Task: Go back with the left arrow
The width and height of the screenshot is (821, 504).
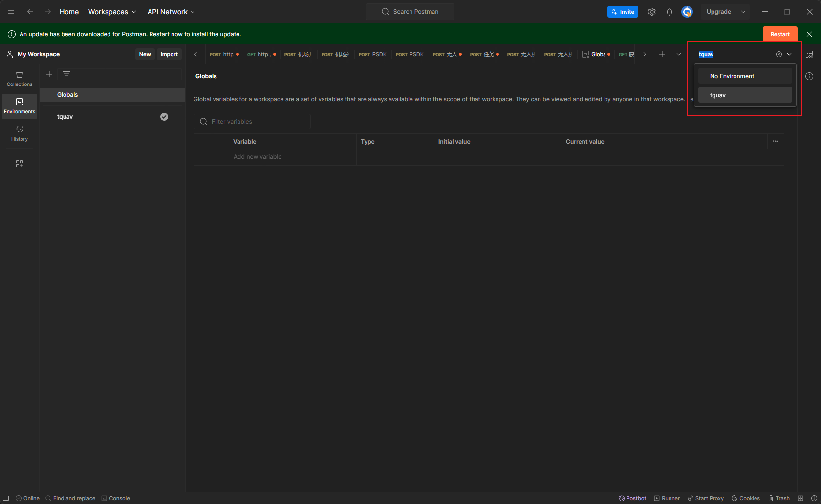Action: pyautogui.click(x=30, y=12)
